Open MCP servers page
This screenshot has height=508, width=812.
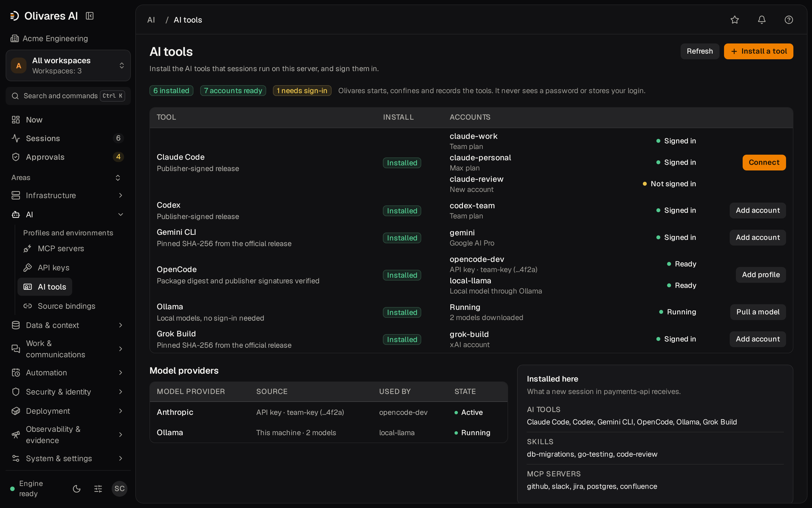click(x=61, y=249)
